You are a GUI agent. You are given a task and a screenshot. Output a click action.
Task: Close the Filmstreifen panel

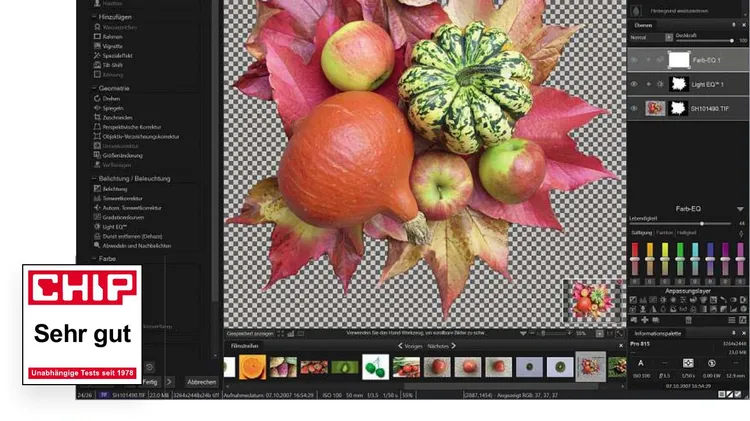[x=621, y=346]
